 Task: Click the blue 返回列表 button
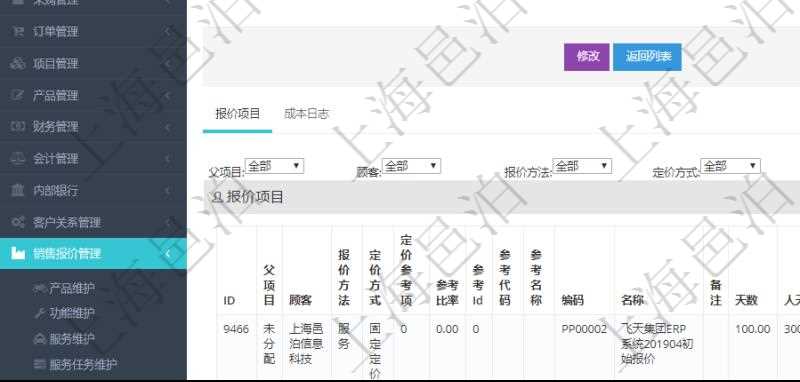coord(647,57)
